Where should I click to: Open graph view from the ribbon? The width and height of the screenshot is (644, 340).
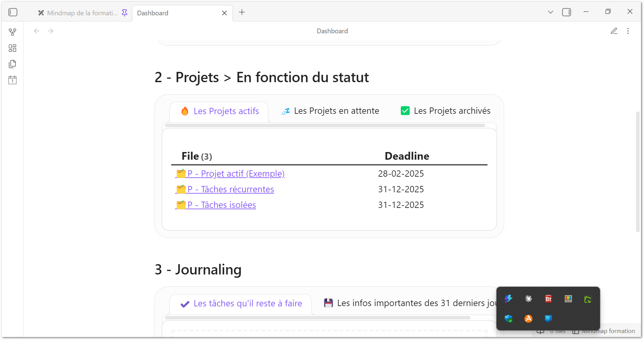[x=12, y=32]
